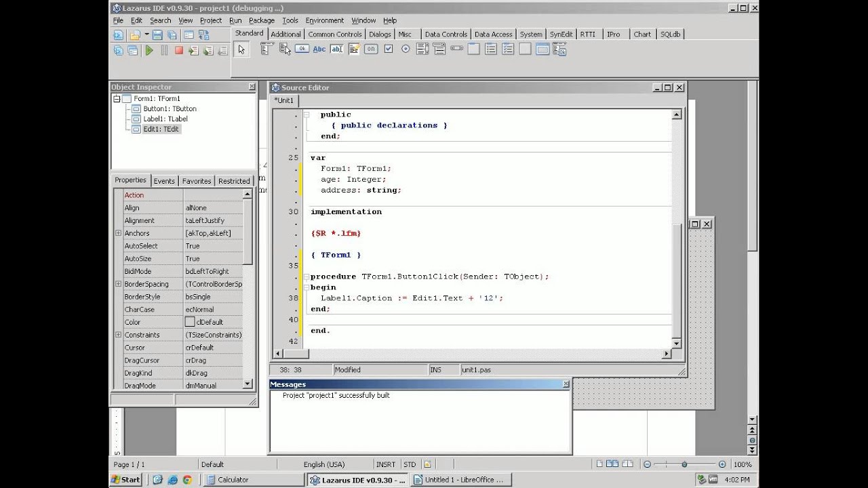
Task: Switch to Untitled 1 - LibreOffice taskbar button
Action: (461, 479)
